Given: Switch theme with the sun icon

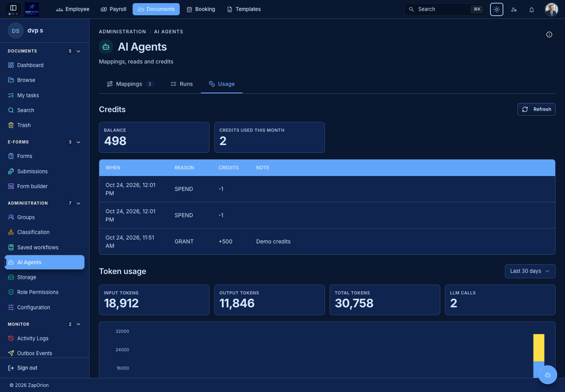Looking at the screenshot, I should point(497,9).
